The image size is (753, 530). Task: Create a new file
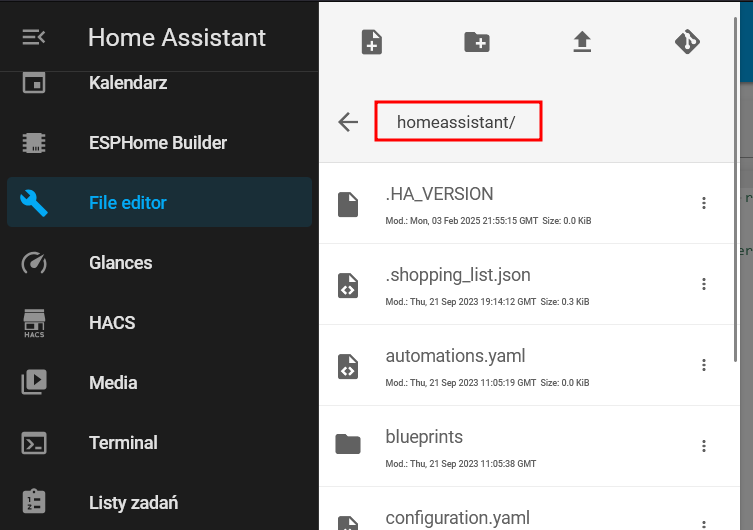click(x=372, y=42)
